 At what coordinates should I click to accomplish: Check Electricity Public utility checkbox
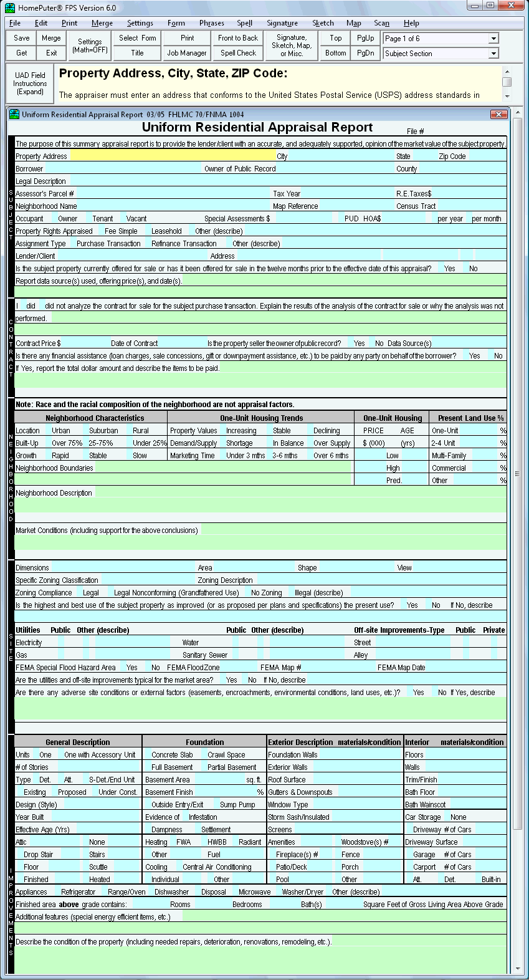point(60,642)
